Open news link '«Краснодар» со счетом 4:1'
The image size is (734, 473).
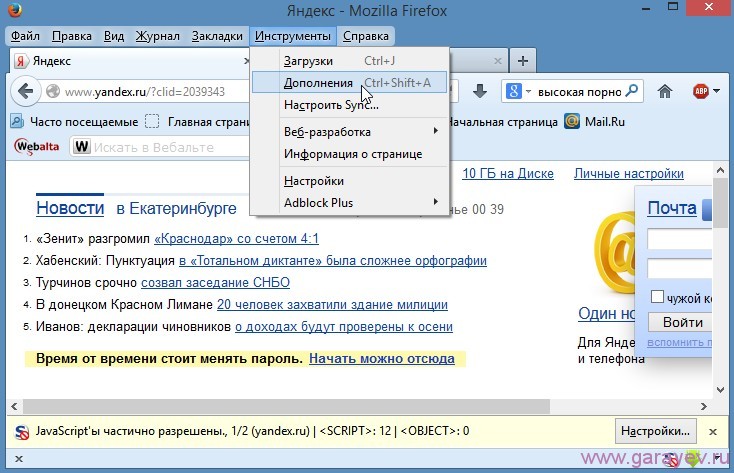(236, 239)
